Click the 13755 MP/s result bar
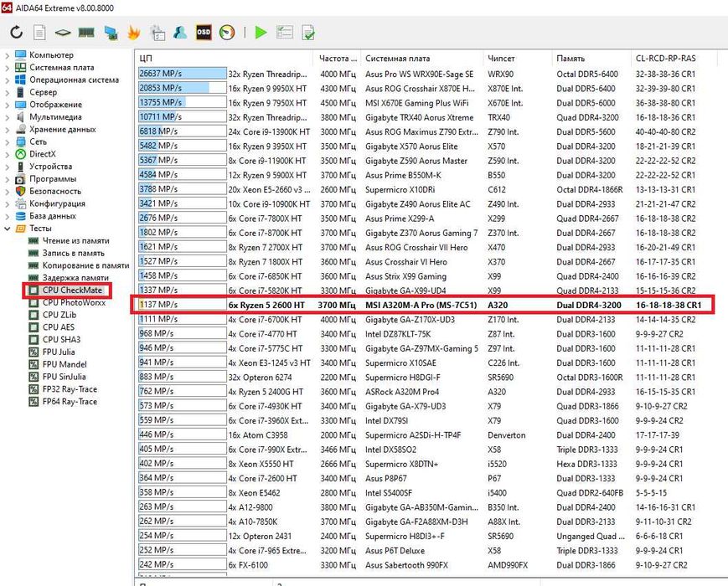 tap(182, 102)
